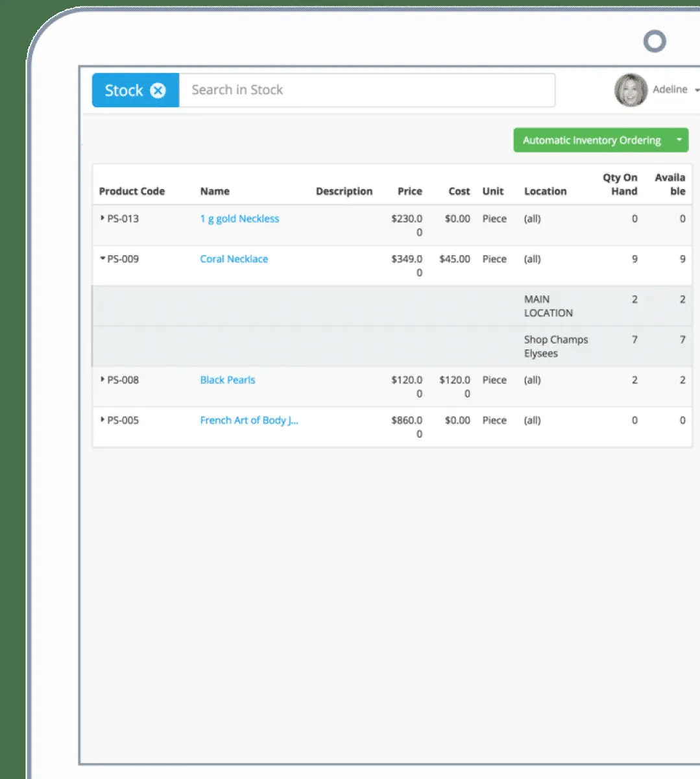
Task: Click the $230.00 price of gold Neckless
Action: [407, 225]
